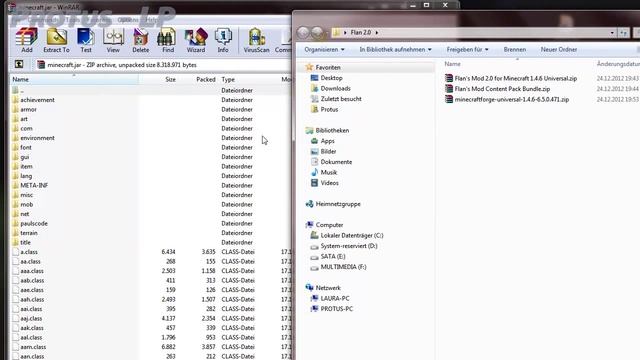Sort WinRAR list by Name column
640x360 pixels.
tap(73, 80)
